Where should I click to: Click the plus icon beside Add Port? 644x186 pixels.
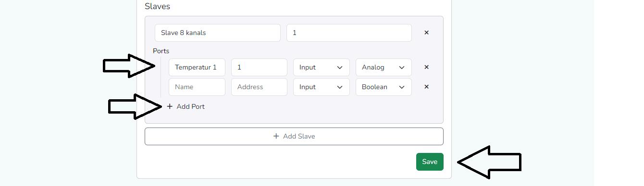click(170, 106)
